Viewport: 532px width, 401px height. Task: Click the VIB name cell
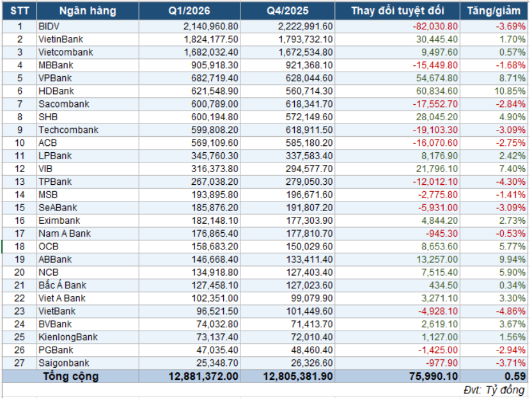(88, 169)
